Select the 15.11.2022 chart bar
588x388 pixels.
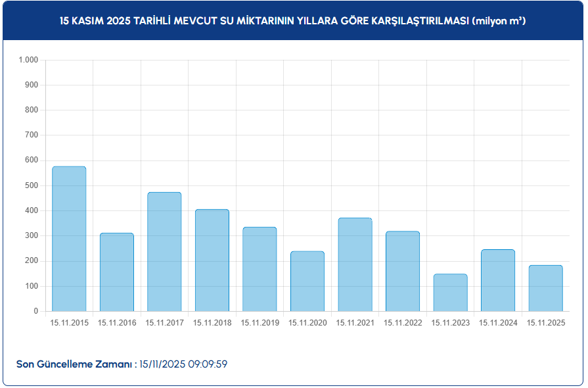point(403,271)
